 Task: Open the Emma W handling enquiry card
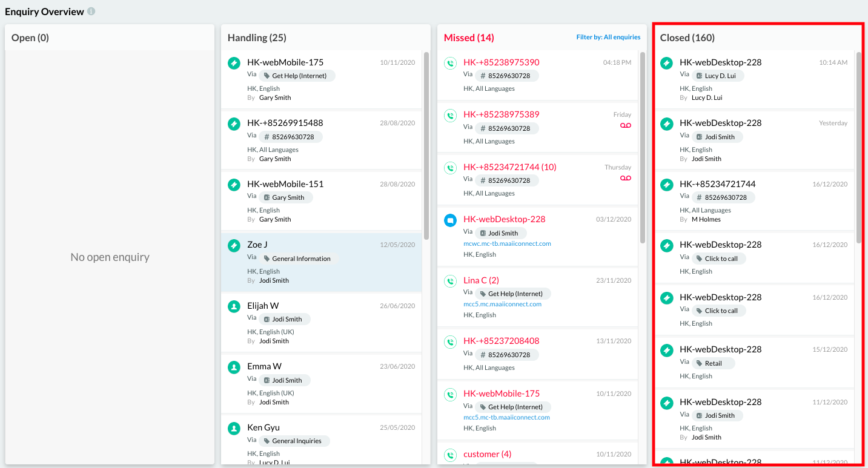coord(321,384)
